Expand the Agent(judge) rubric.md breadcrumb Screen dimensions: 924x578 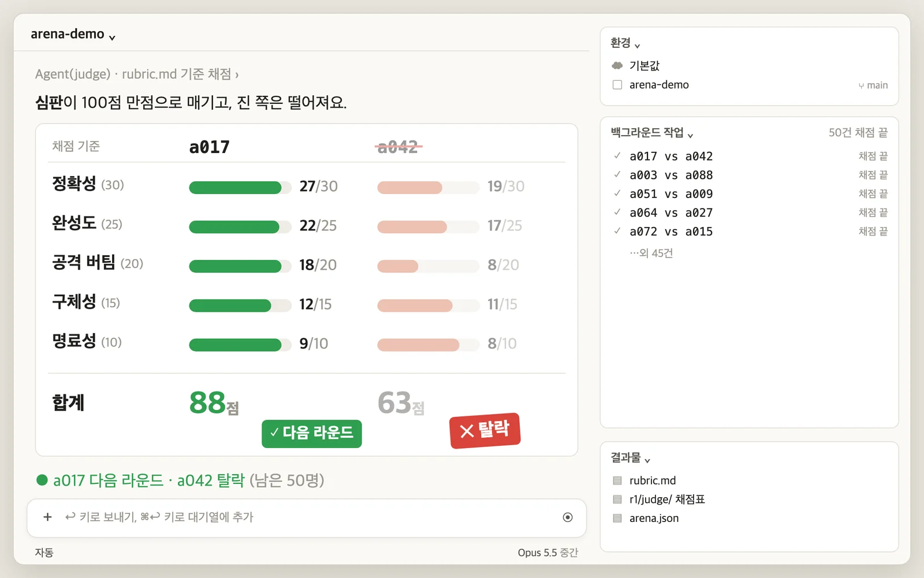coord(136,74)
